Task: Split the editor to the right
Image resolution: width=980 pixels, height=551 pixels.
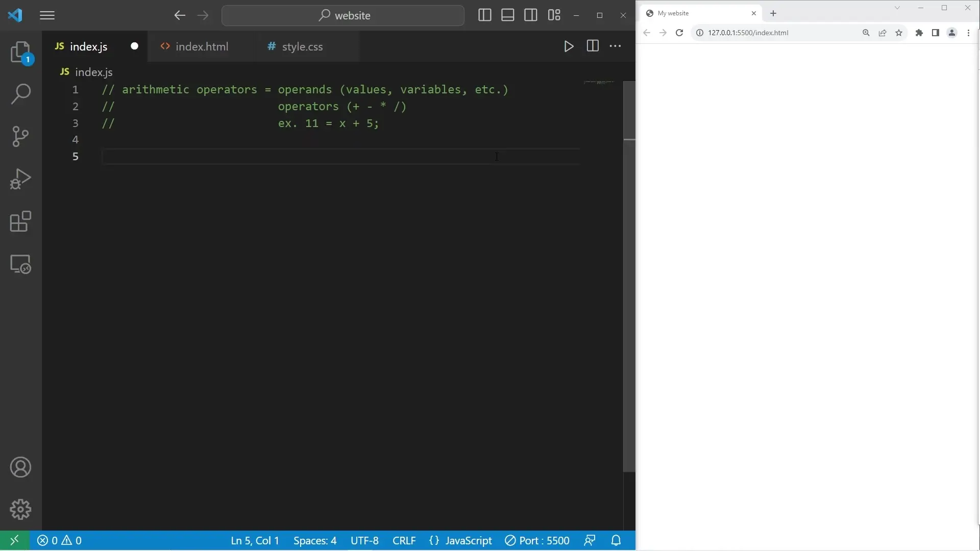Action: [592, 46]
